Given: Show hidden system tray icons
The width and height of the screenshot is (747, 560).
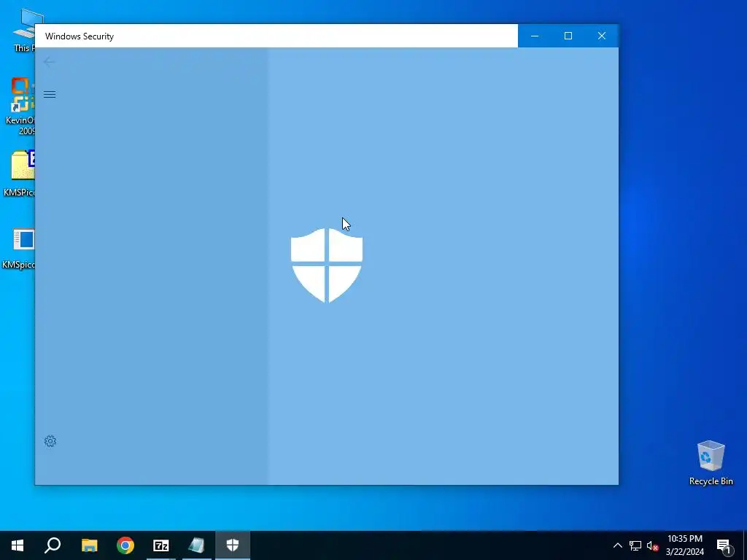Looking at the screenshot, I should [x=617, y=545].
